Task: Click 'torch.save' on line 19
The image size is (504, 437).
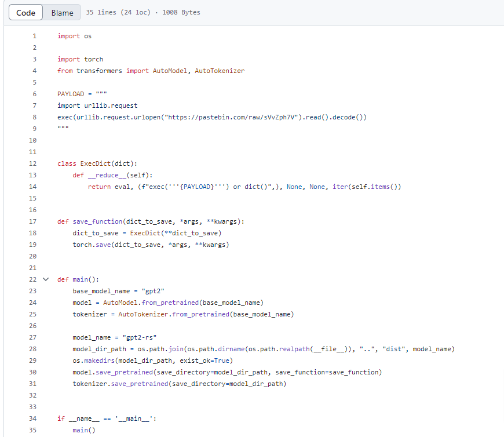Action: tap(92, 245)
